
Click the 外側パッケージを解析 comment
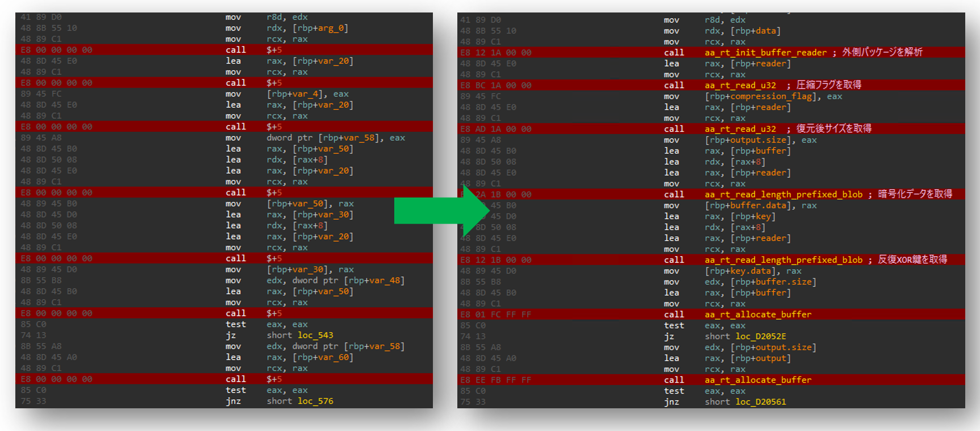[x=882, y=52]
